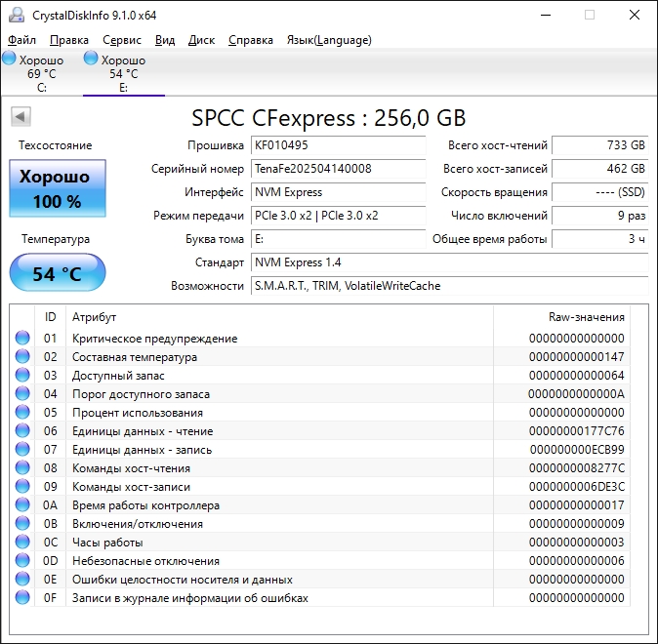Click the CrystalDiskInfo app icon in title bar
Image resolution: width=658 pixels, height=644 pixels.
pyautogui.click(x=15, y=15)
